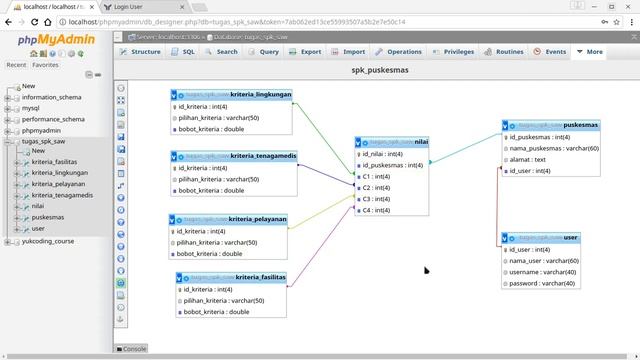This screenshot has height=360, width=640.
Task: Open the SQL tab
Action: [183, 52]
